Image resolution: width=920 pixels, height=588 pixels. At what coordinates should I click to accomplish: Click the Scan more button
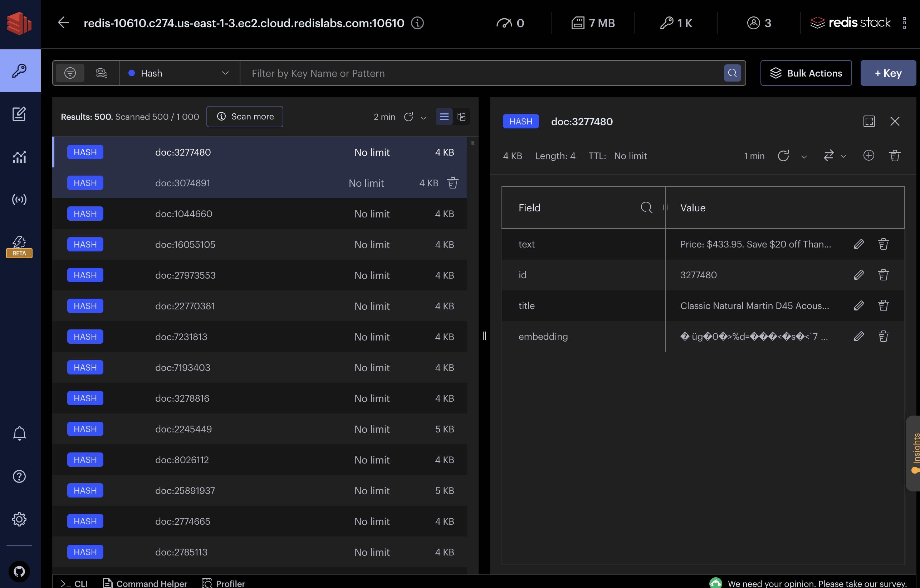245,117
